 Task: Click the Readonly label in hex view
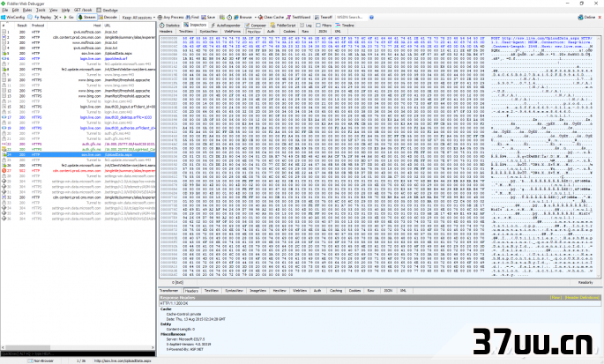point(585,282)
